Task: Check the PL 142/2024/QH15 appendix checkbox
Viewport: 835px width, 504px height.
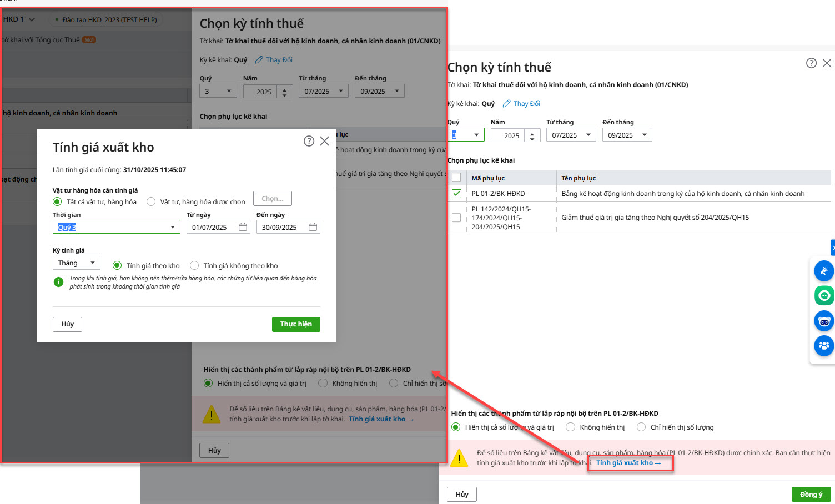Action: [456, 218]
